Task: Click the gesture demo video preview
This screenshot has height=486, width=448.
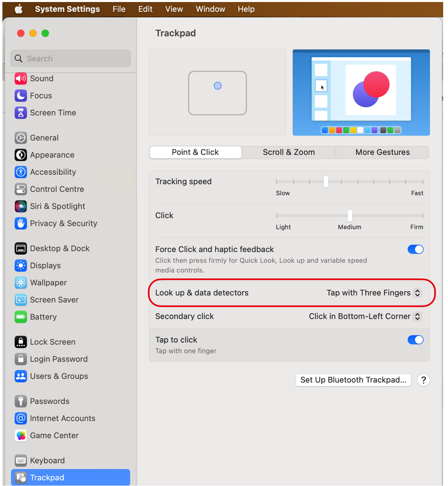Action: coord(361,93)
